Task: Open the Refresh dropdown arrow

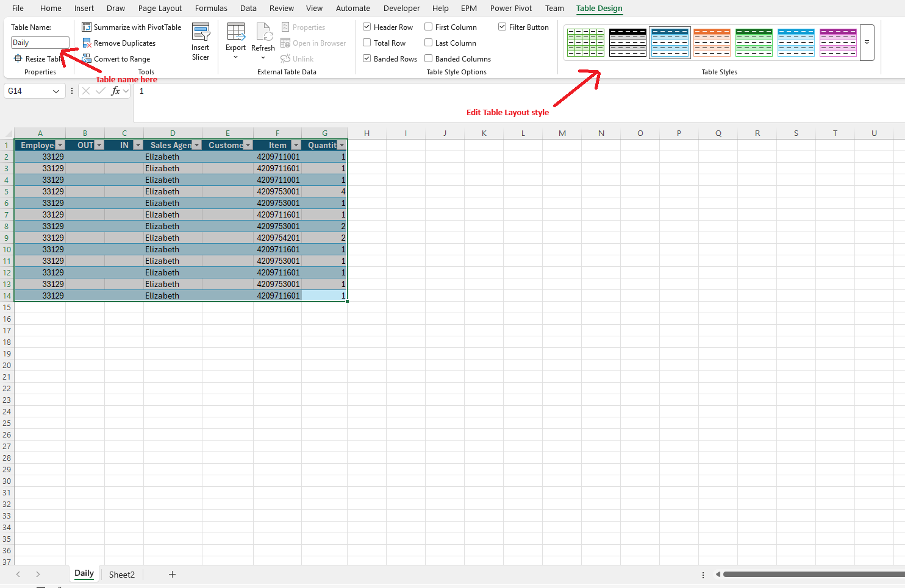Action: [263, 58]
